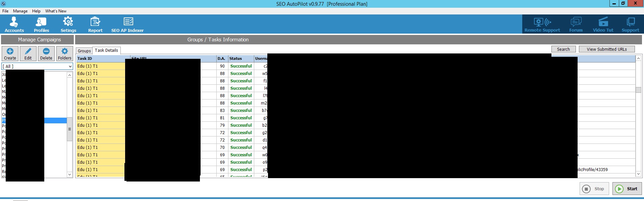Open Video Tut tutorials
Screen dimensions: 644x201
tap(603, 24)
